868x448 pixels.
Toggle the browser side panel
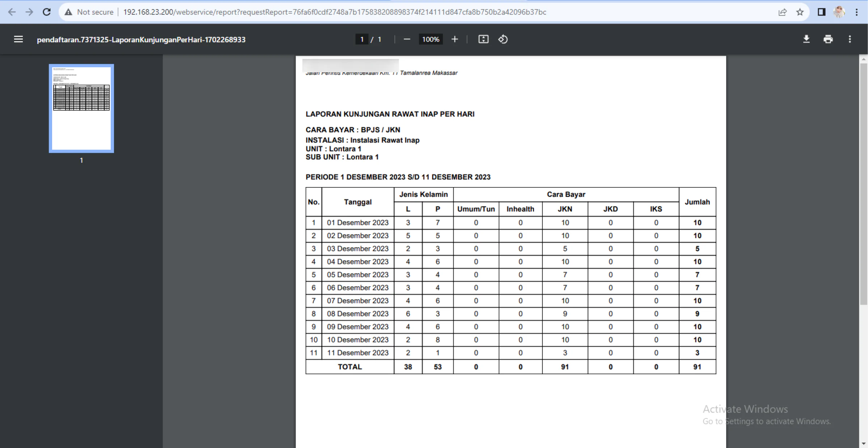[821, 12]
